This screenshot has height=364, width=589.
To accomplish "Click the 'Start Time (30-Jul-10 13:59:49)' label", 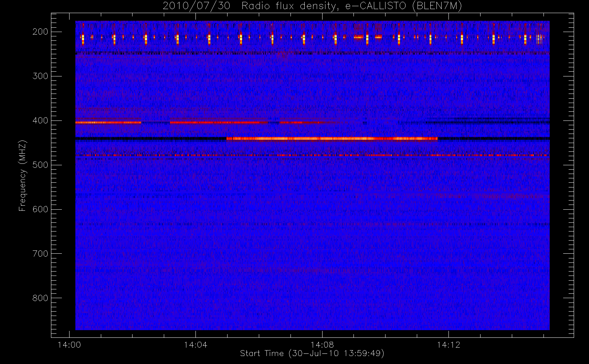I will (312, 353).
